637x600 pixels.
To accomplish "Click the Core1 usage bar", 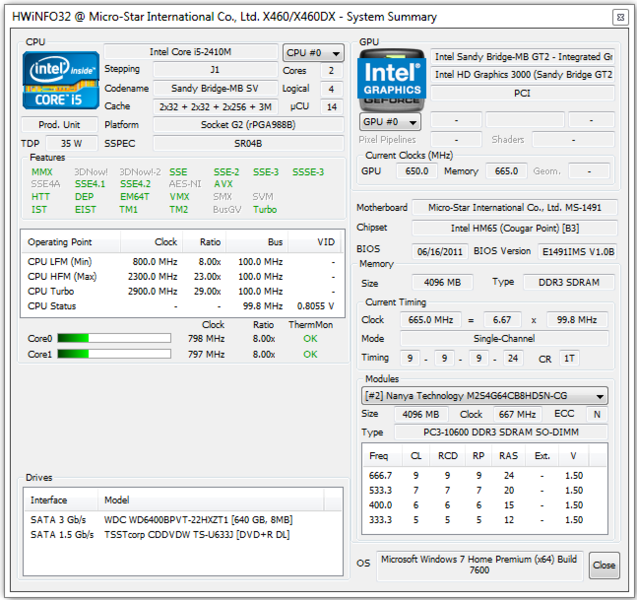I will [x=114, y=354].
